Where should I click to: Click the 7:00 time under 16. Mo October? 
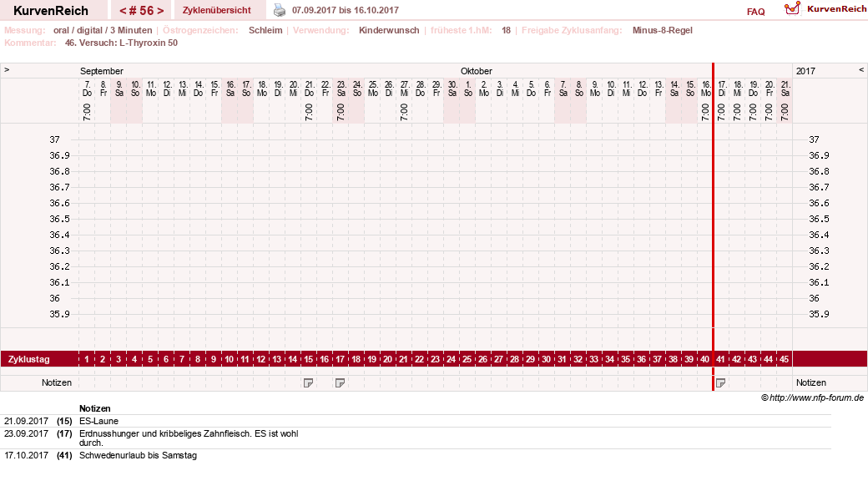[704, 112]
